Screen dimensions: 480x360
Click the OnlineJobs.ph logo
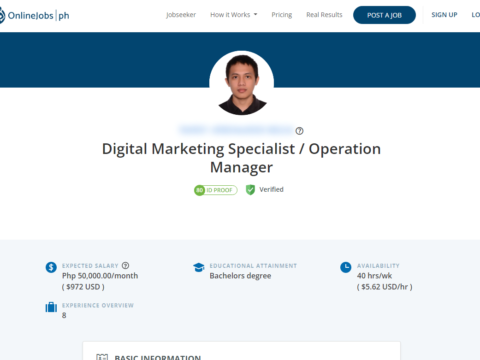[x=35, y=15]
